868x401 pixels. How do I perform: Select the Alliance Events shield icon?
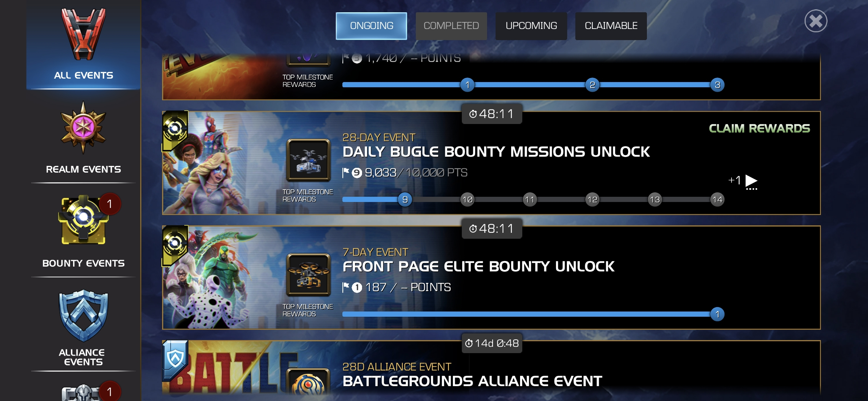click(83, 316)
